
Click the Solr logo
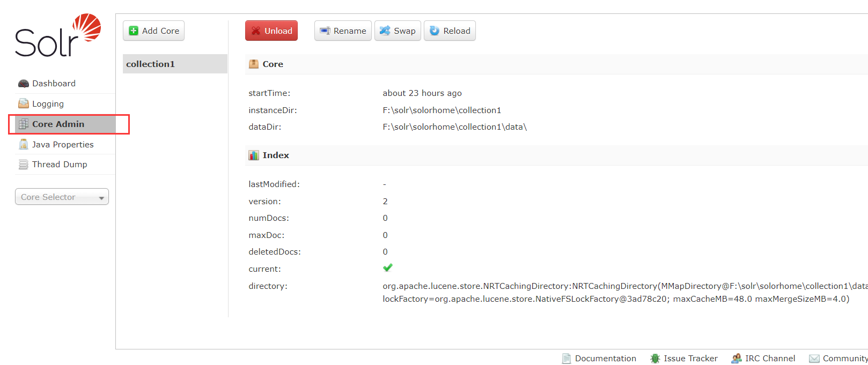click(x=58, y=35)
